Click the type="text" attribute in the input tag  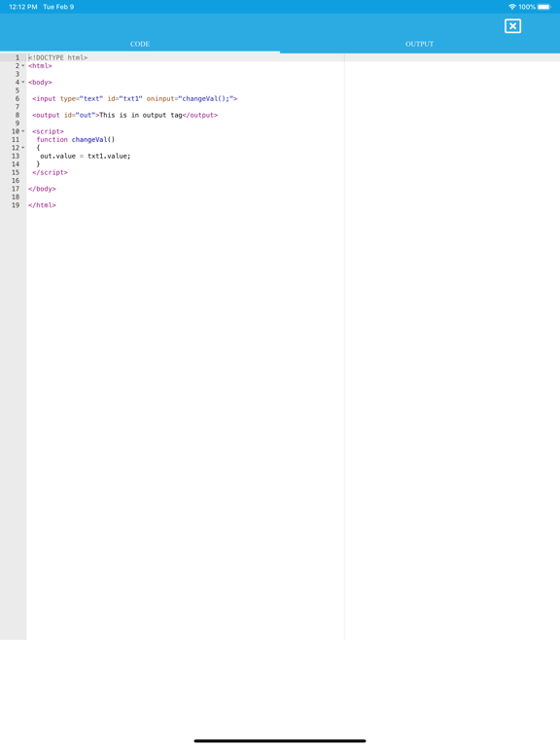(x=82, y=98)
